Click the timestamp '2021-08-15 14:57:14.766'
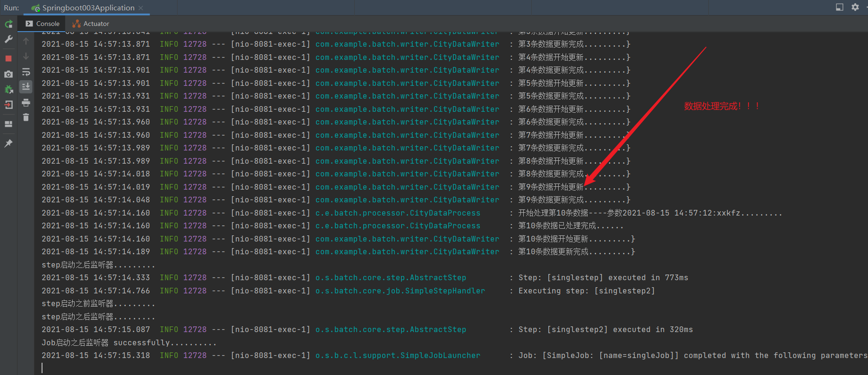The image size is (868, 375). click(x=96, y=291)
